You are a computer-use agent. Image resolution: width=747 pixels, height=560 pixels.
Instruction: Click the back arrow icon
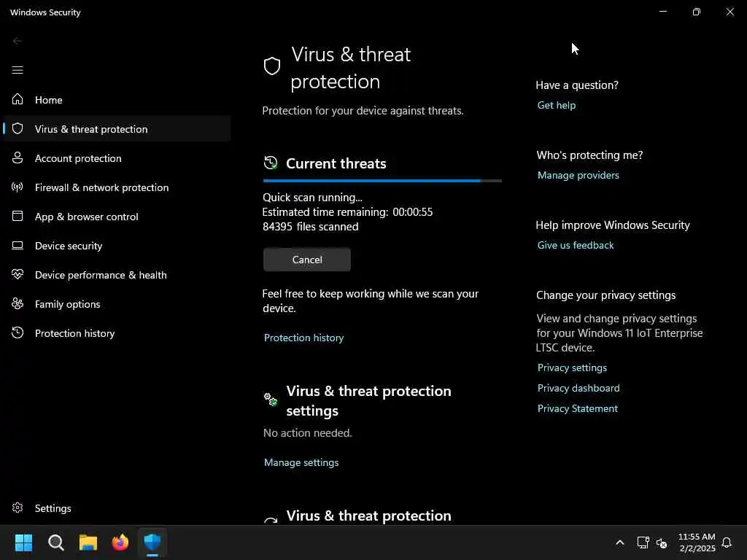[x=18, y=41]
